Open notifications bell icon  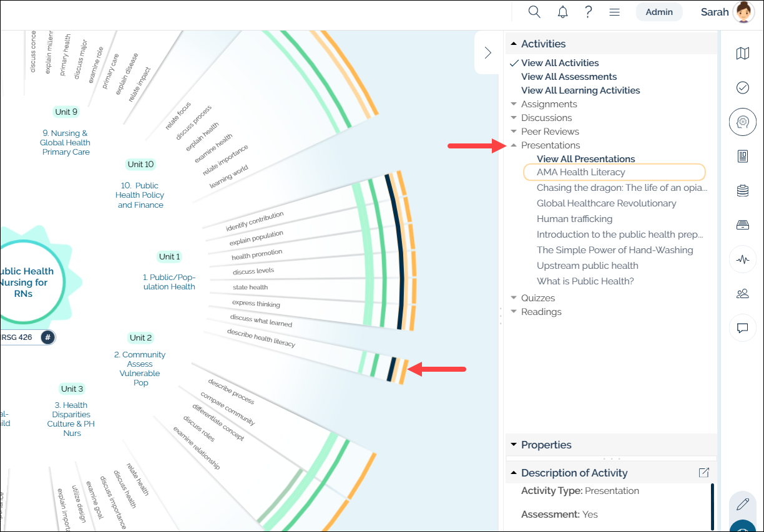pyautogui.click(x=563, y=12)
